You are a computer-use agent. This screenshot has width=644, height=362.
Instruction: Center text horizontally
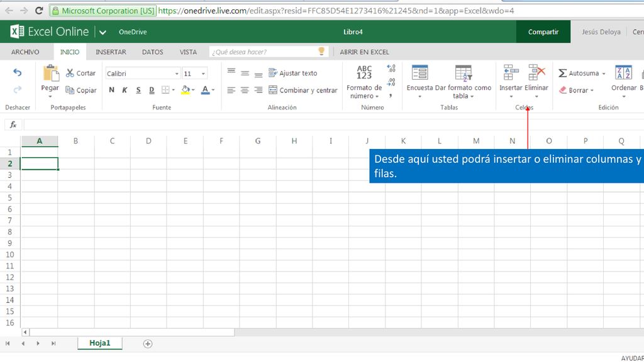tap(245, 90)
